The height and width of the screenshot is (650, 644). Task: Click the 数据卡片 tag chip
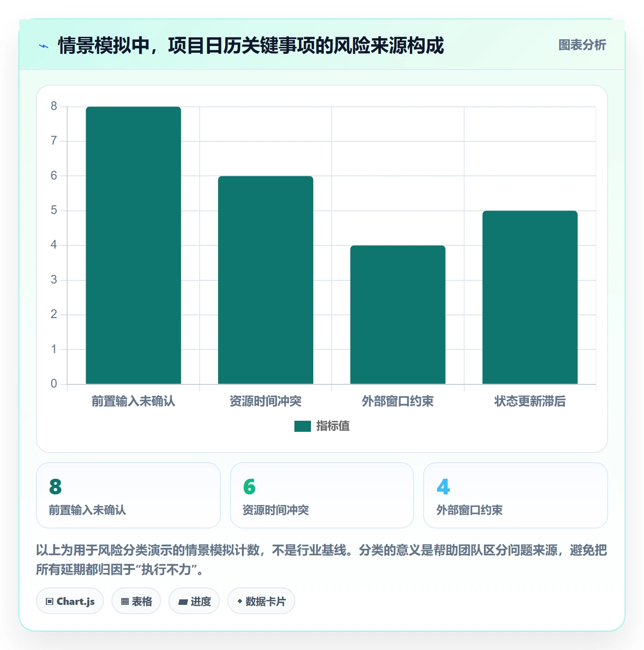[261, 601]
